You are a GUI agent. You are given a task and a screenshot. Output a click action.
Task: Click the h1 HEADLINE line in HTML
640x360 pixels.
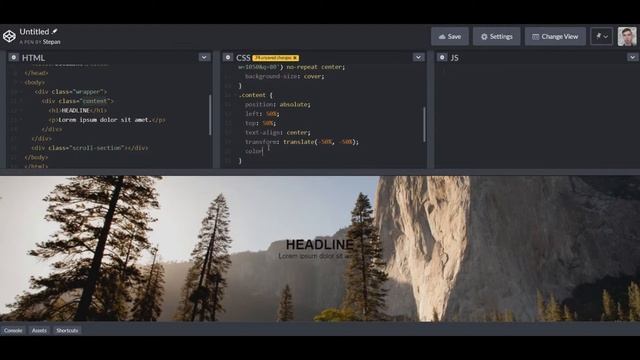point(78,111)
